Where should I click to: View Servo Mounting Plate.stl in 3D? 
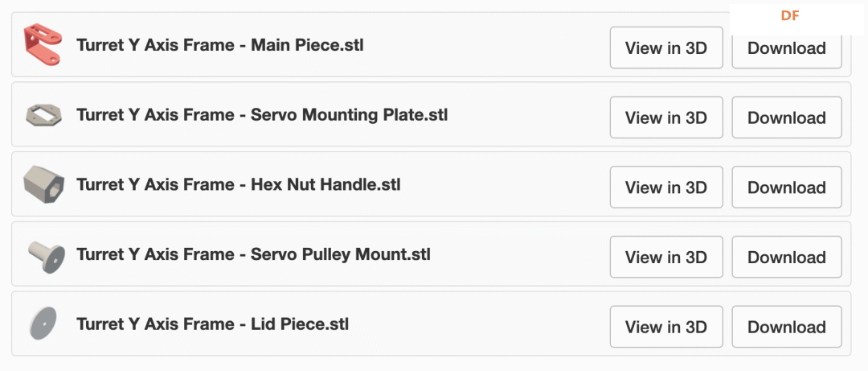tap(666, 117)
